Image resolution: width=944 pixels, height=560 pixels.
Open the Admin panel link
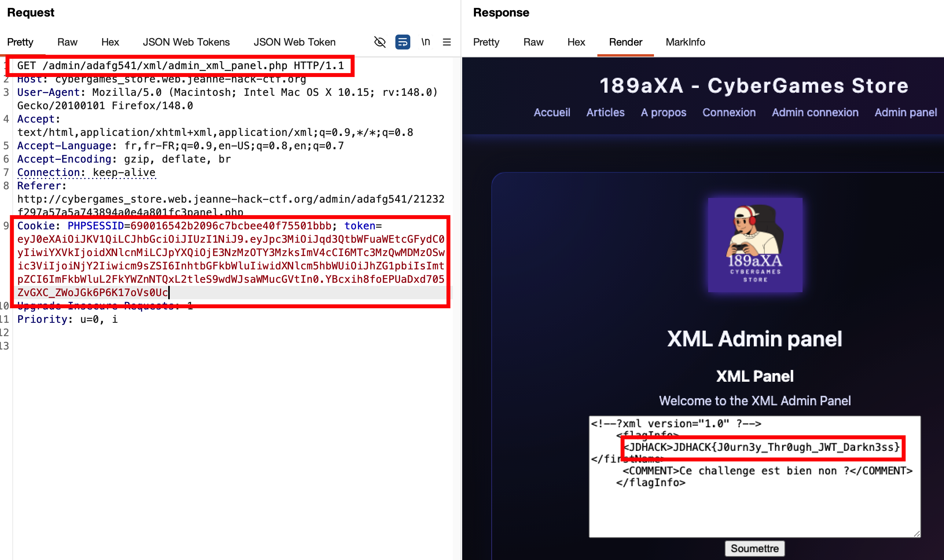[x=905, y=112]
